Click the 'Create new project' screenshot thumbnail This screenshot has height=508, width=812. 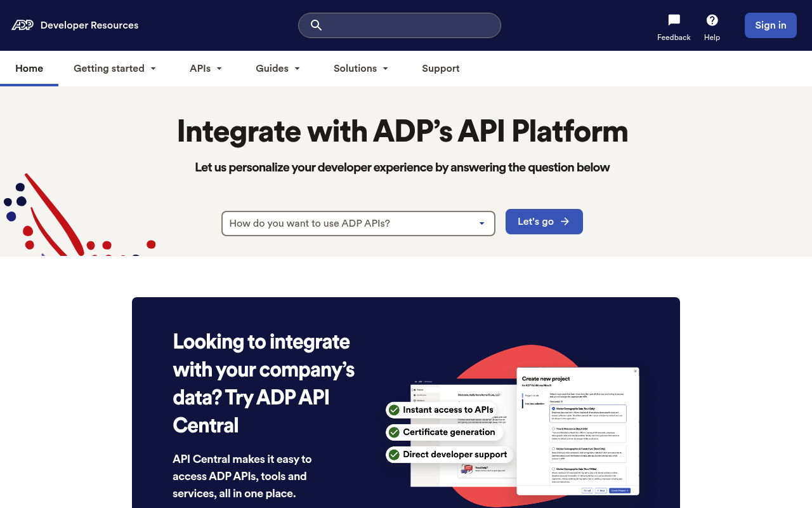[578, 431]
